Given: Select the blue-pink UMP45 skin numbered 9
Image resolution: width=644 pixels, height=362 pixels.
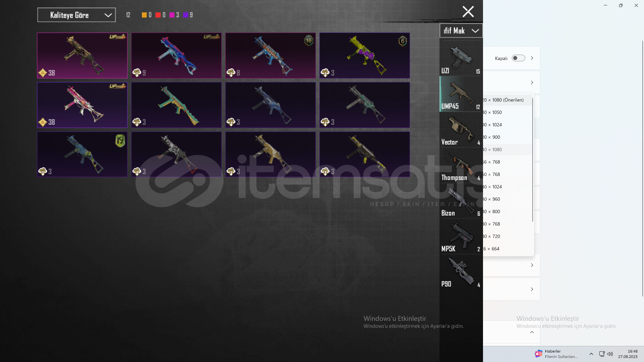Looking at the screenshot, I should (x=176, y=56).
